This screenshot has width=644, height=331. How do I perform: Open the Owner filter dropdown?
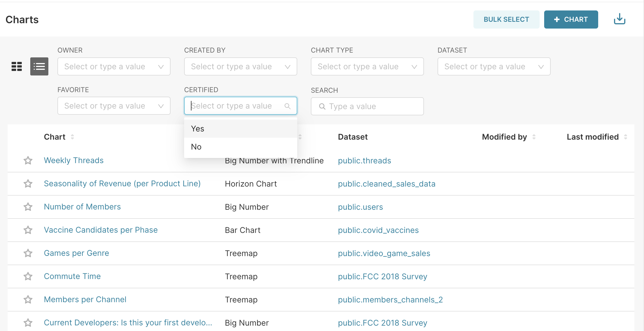(x=114, y=66)
